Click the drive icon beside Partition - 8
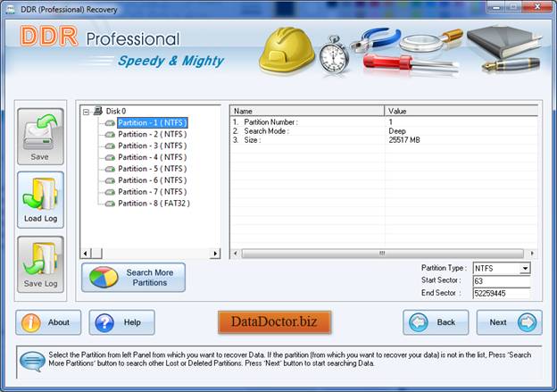 click(x=110, y=204)
